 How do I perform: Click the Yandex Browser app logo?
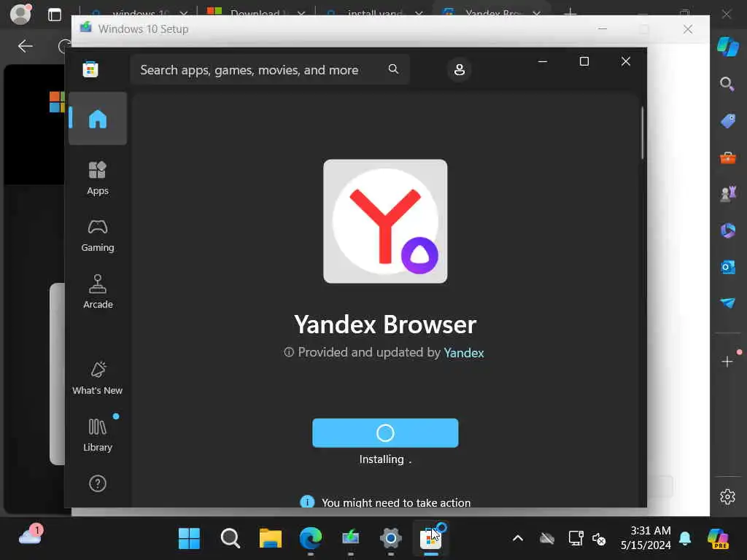(x=385, y=221)
